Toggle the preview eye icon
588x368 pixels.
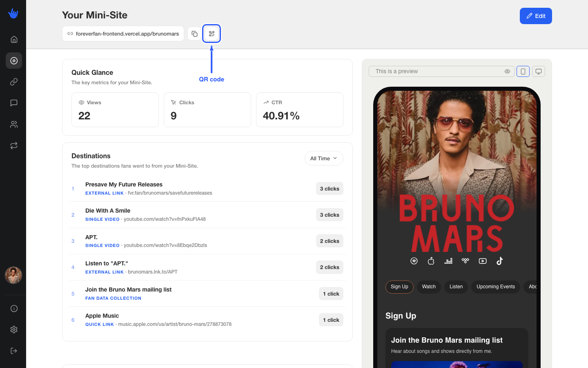507,71
